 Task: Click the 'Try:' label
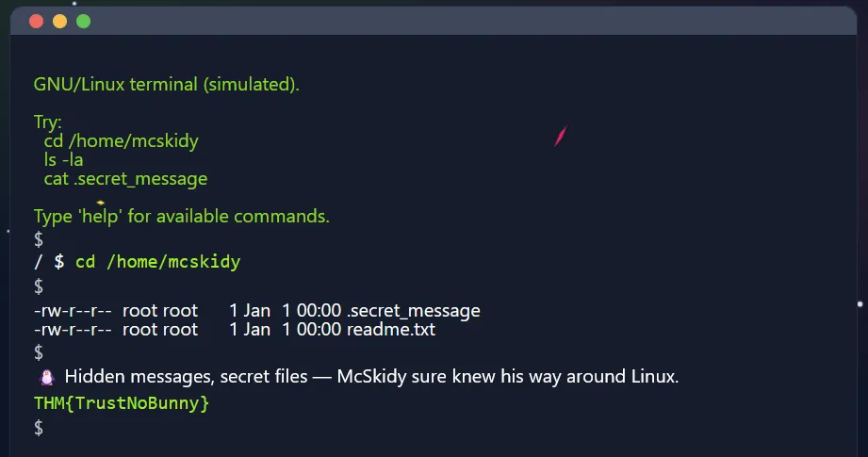48,122
